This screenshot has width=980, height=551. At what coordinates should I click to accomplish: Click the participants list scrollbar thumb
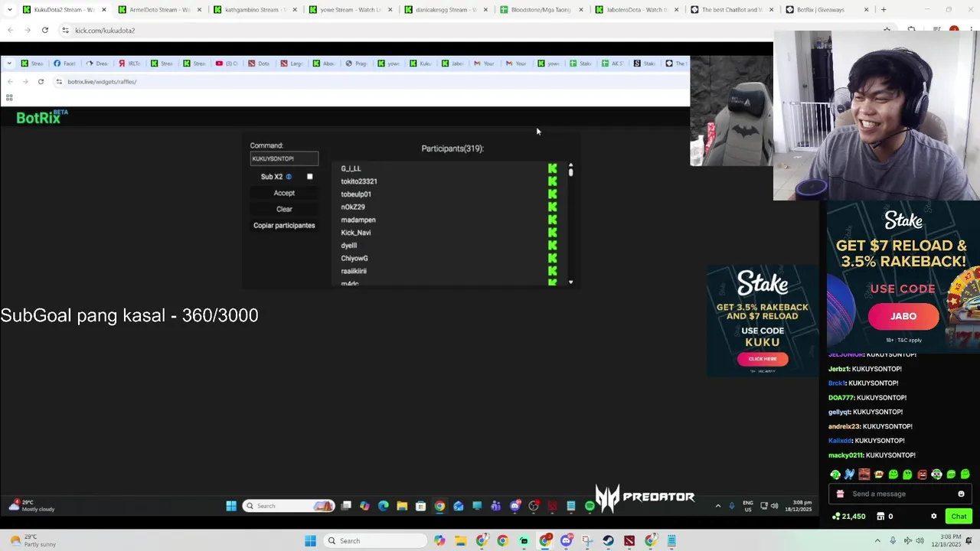[570, 172]
